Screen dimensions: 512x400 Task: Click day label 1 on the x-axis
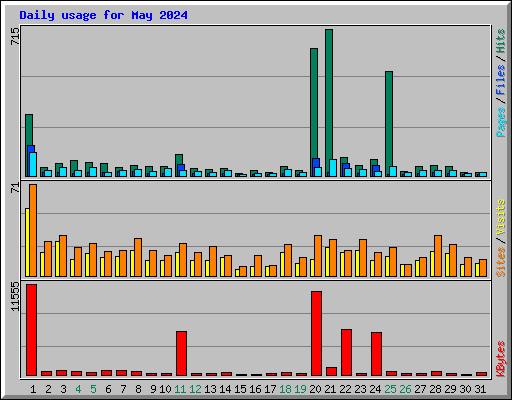point(33,389)
